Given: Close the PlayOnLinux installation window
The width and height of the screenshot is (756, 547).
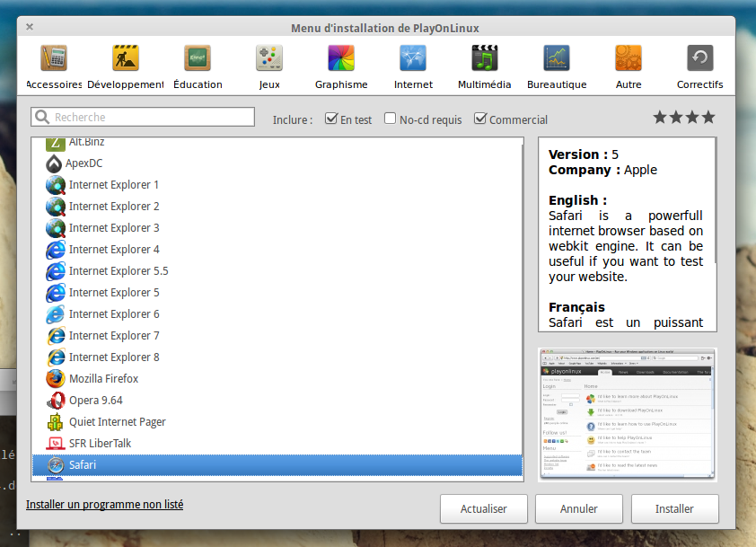Looking at the screenshot, I should tap(30, 27).
